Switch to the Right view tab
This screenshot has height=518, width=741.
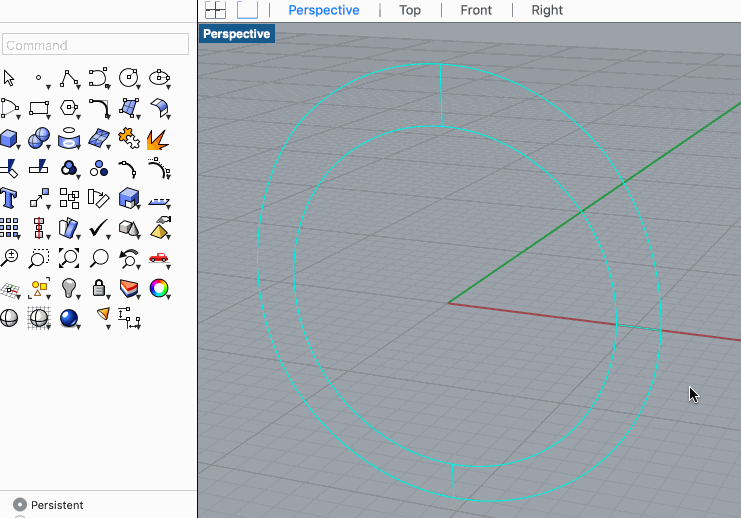547,10
